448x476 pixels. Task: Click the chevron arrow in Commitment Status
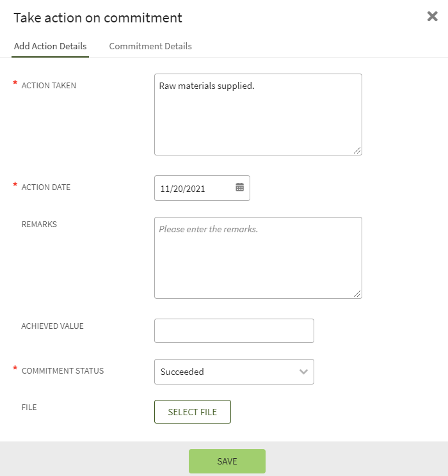pyautogui.click(x=304, y=372)
